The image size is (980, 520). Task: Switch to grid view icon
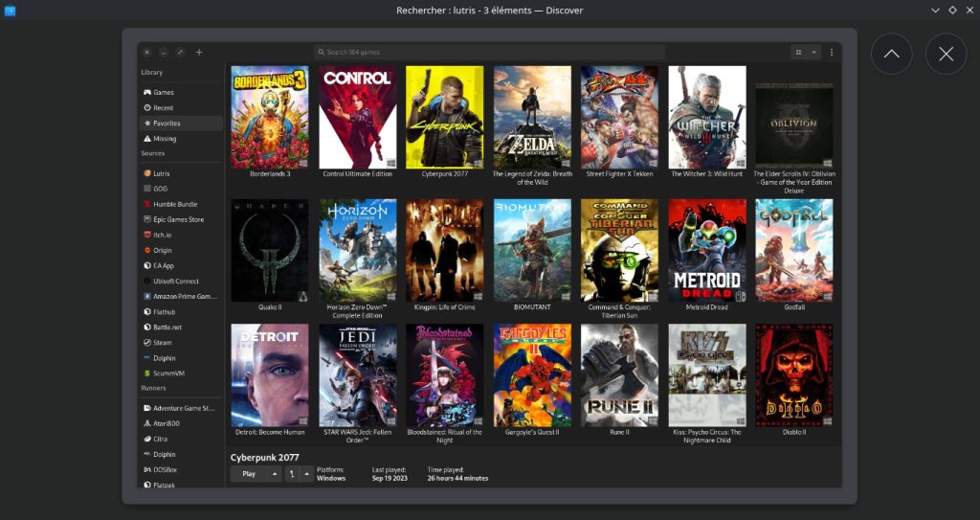[799, 53]
